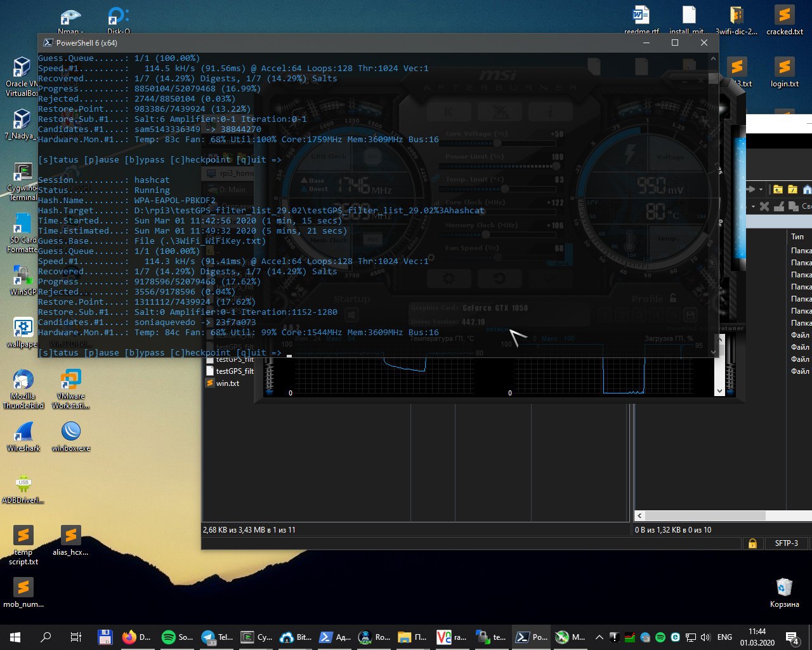Viewport: 812px width, 650px height.
Task: Launch Cygwin64 Terminal shortcut
Action: [x=22, y=182]
